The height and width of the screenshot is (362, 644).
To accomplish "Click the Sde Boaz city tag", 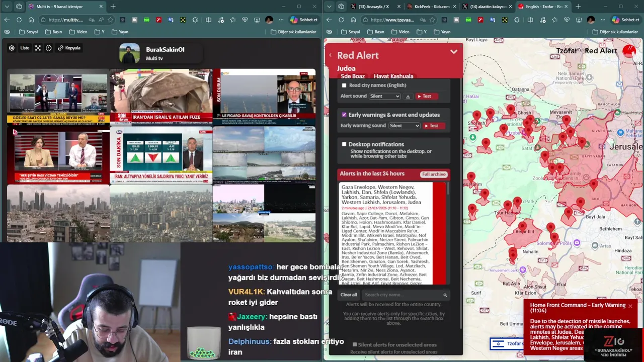I will 353,76.
